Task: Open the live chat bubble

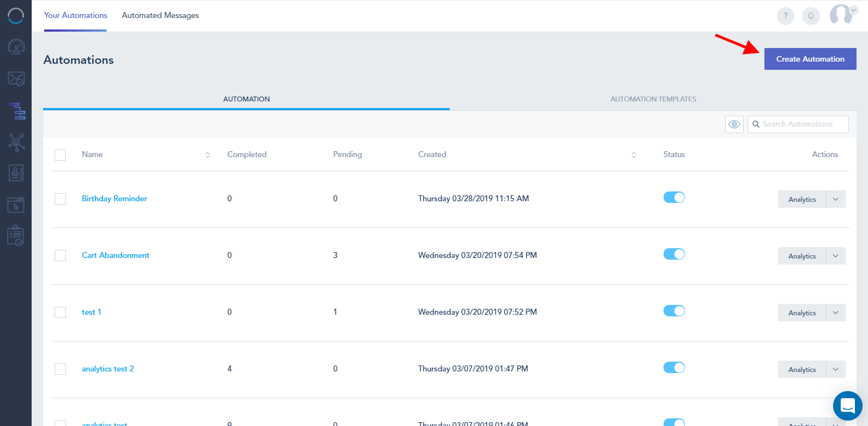Action: (x=848, y=406)
